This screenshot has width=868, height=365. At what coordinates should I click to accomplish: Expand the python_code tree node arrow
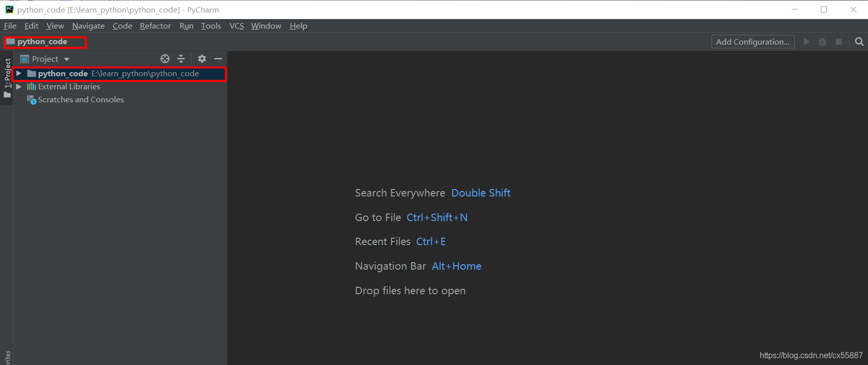coord(19,73)
